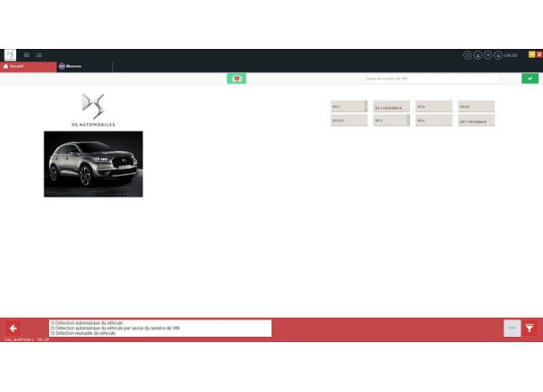
Task: Select the DS 3 CROSSBACK model
Action: (x=391, y=106)
